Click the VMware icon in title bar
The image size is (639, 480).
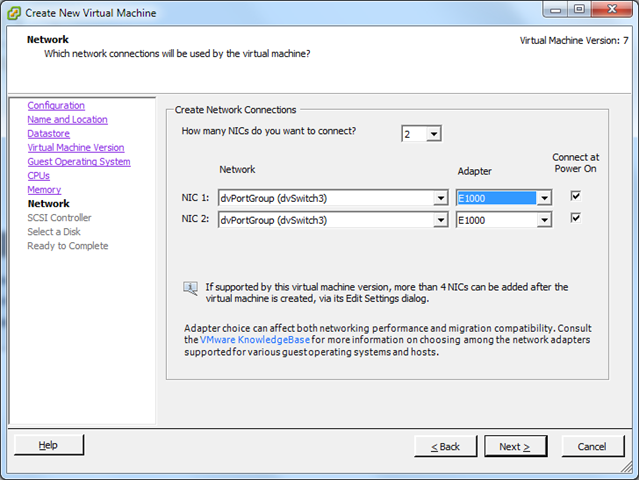tap(16, 15)
